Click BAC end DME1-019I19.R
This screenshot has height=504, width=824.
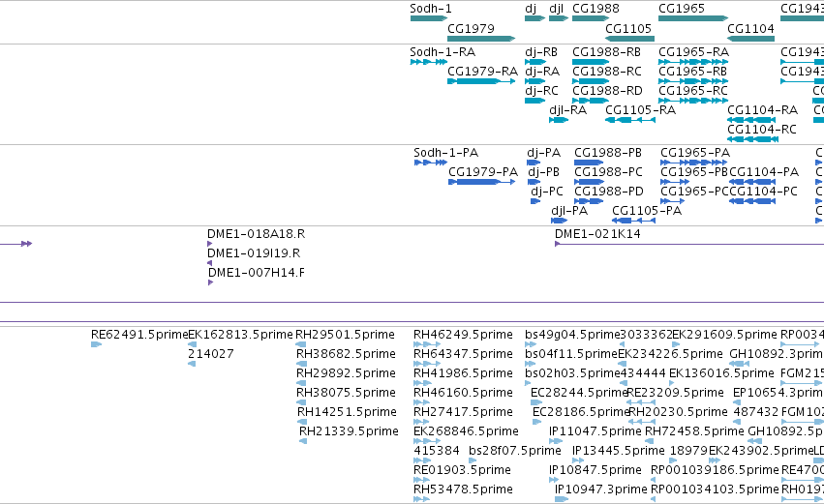pyautogui.click(x=210, y=263)
